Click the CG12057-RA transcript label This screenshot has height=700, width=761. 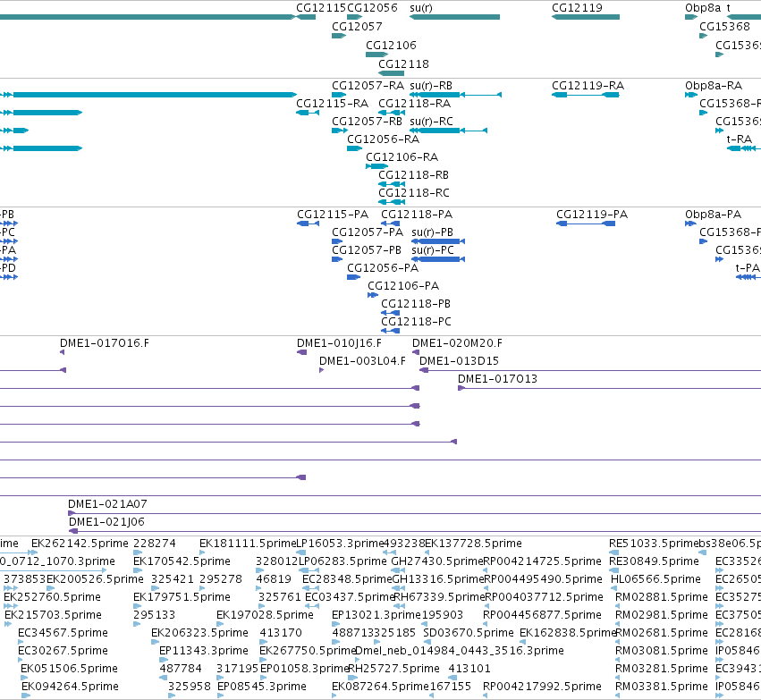point(368,86)
